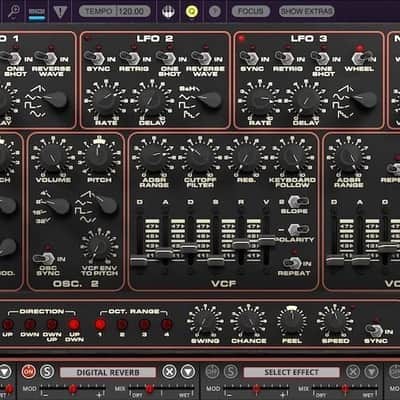Image resolution: width=400 pixels, height=400 pixels.
Task: Open the DIGITAL REVERB effect selector
Action: tap(108, 372)
